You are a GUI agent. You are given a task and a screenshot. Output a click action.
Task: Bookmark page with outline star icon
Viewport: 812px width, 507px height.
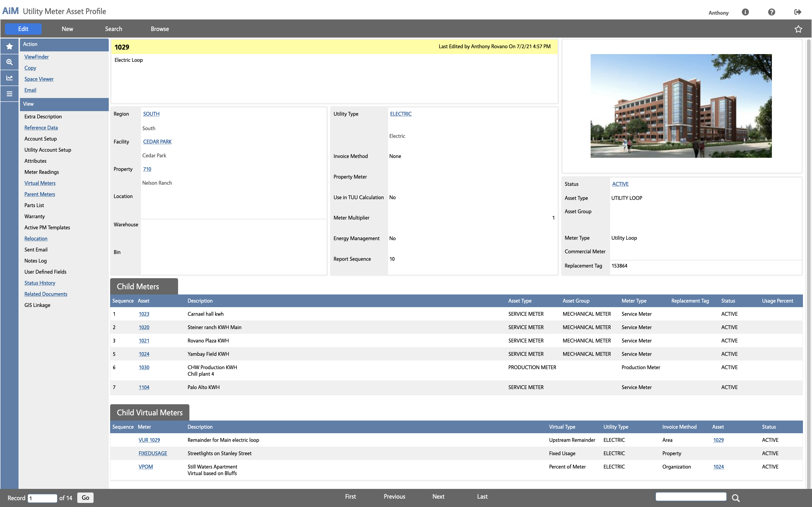point(798,29)
